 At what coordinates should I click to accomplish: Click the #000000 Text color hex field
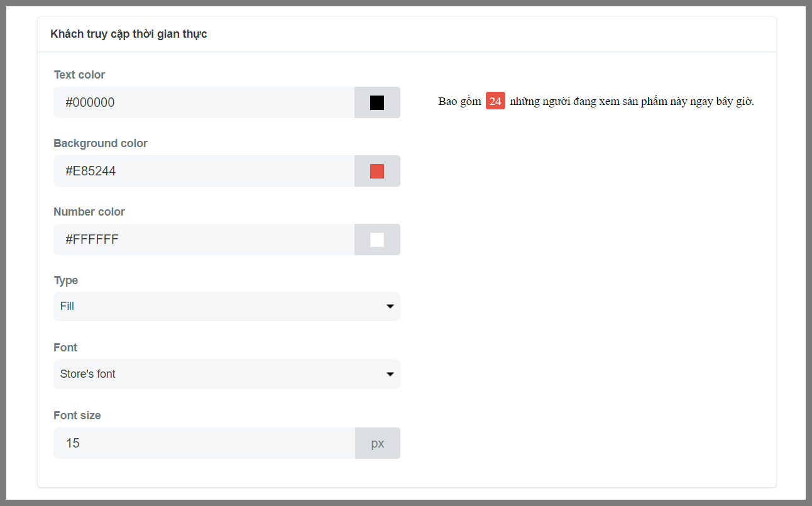tap(204, 102)
